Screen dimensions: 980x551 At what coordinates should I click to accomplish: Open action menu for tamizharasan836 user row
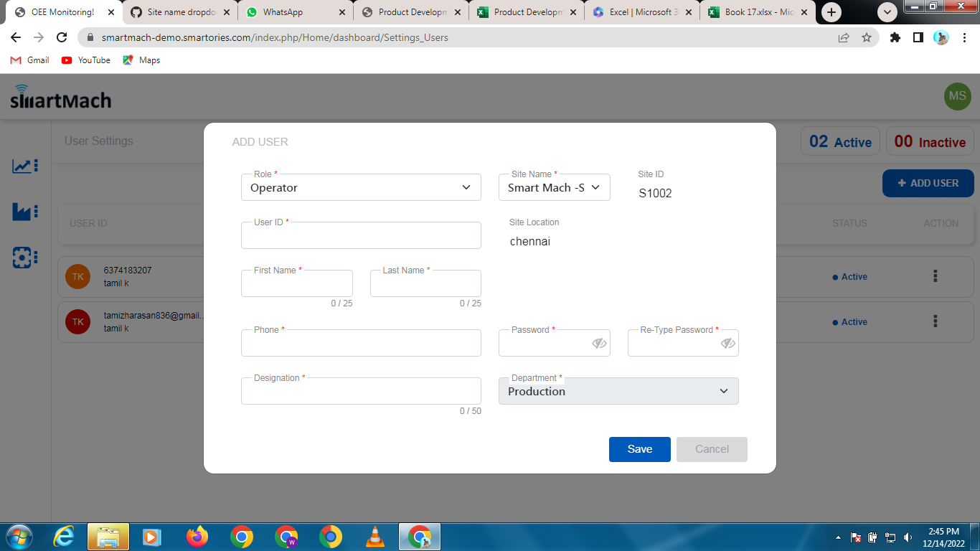[935, 321]
